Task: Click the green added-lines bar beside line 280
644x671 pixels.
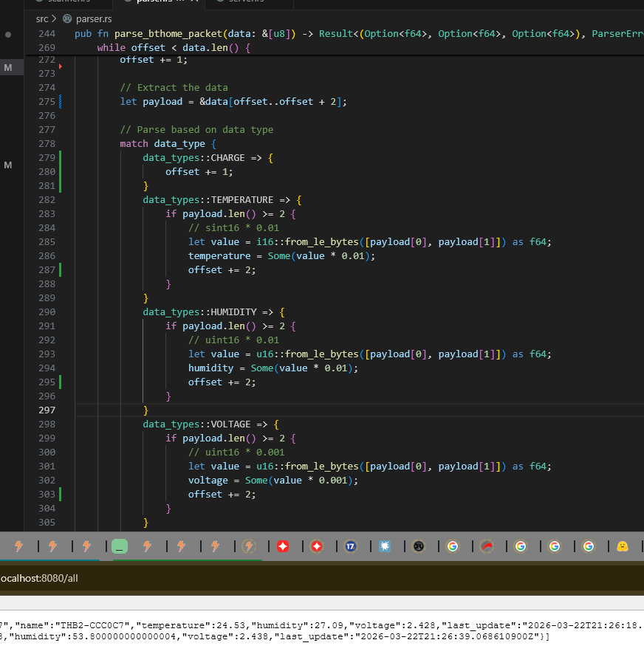Action: click(60, 171)
